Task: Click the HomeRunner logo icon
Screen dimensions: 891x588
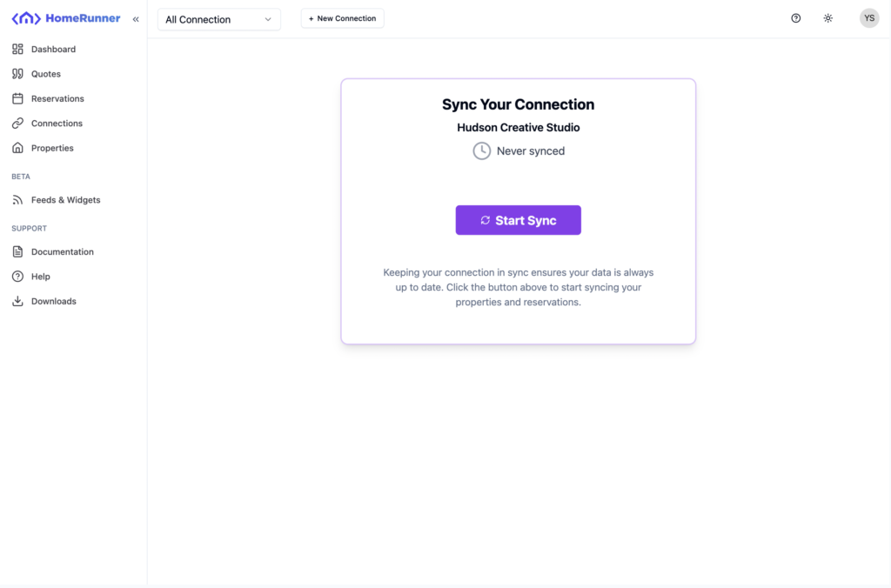Action: point(26,18)
